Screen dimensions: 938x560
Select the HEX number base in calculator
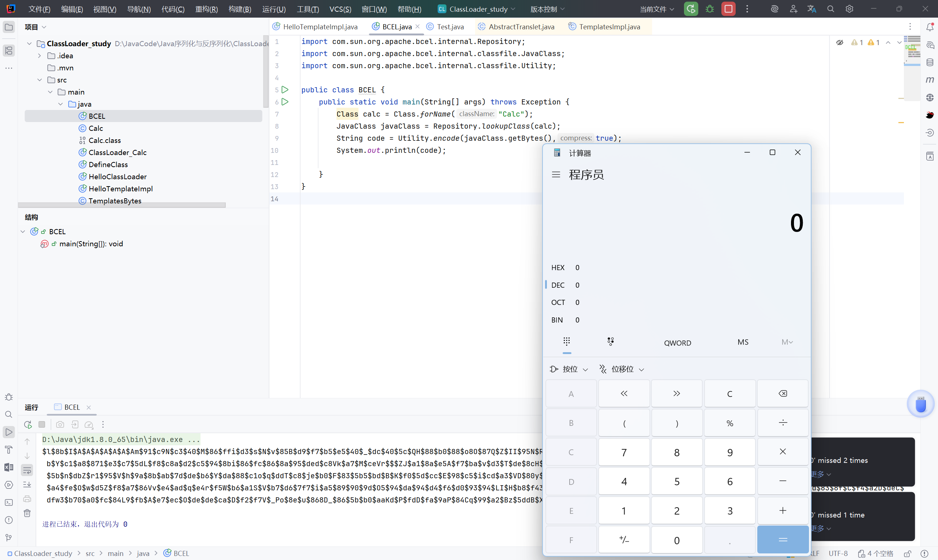pyautogui.click(x=558, y=268)
